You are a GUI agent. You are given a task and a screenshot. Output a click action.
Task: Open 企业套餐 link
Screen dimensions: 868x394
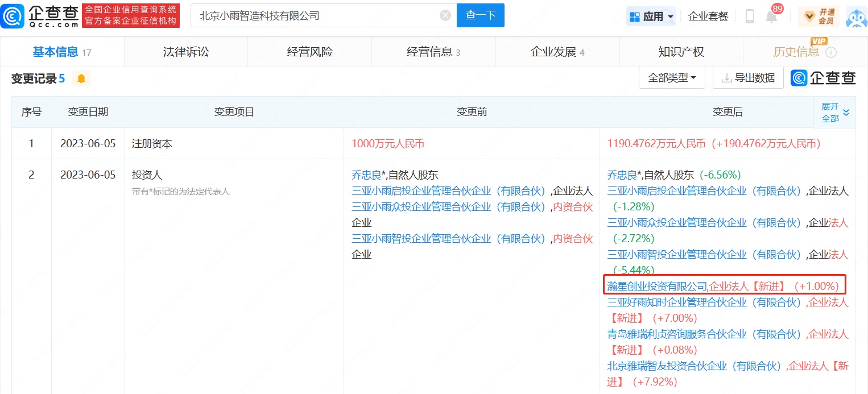click(708, 16)
